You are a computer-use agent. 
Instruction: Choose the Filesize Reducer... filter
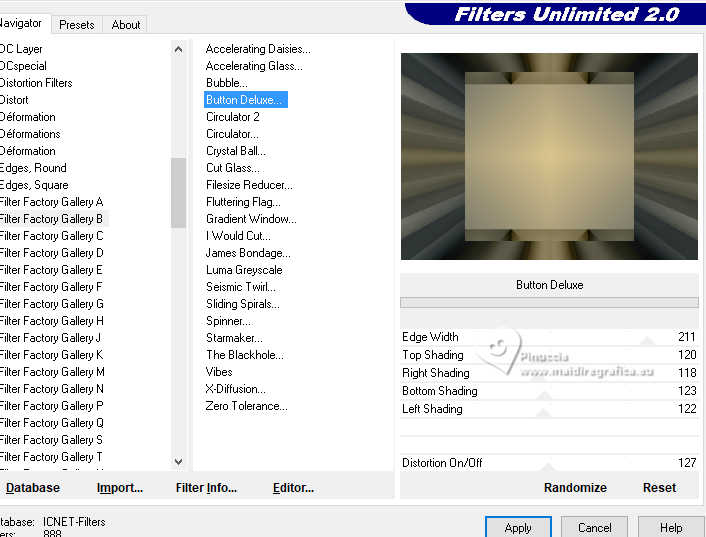click(x=249, y=185)
